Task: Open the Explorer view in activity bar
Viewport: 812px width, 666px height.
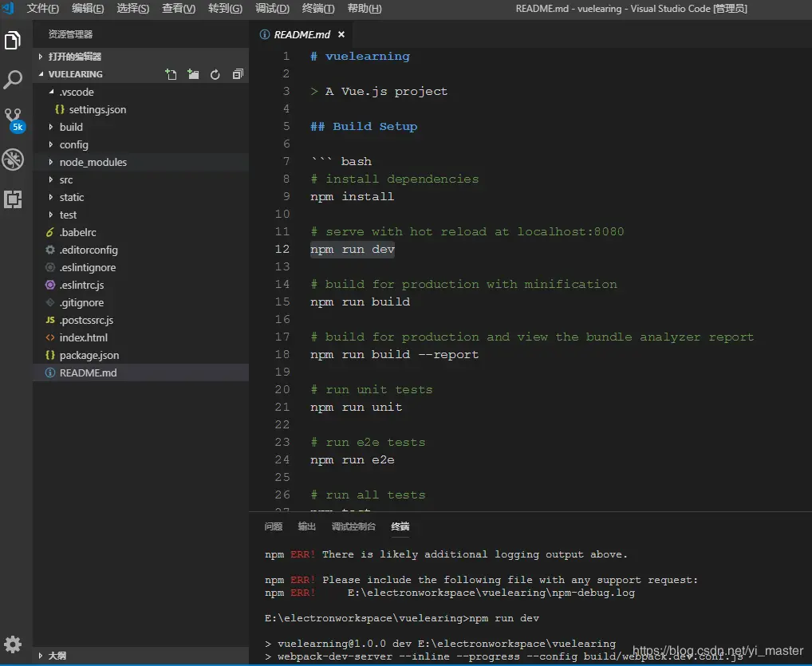Action: 13,41
